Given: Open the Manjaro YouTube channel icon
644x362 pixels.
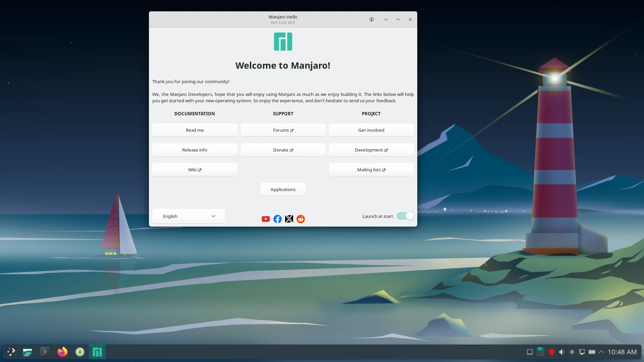Looking at the screenshot, I should pyautogui.click(x=266, y=219).
